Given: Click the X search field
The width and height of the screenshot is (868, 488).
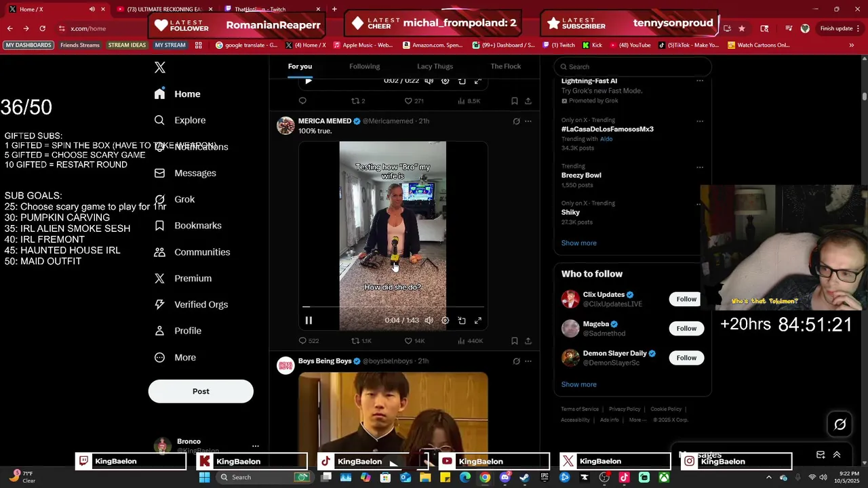Looking at the screenshot, I should tap(632, 66).
